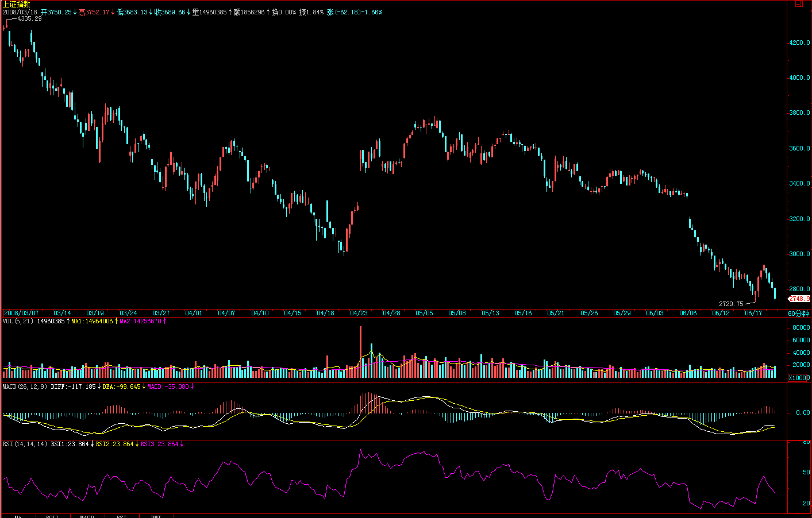Click the 04/23 date on time axis
This screenshot has width=812, height=518.
coord(359,314)
